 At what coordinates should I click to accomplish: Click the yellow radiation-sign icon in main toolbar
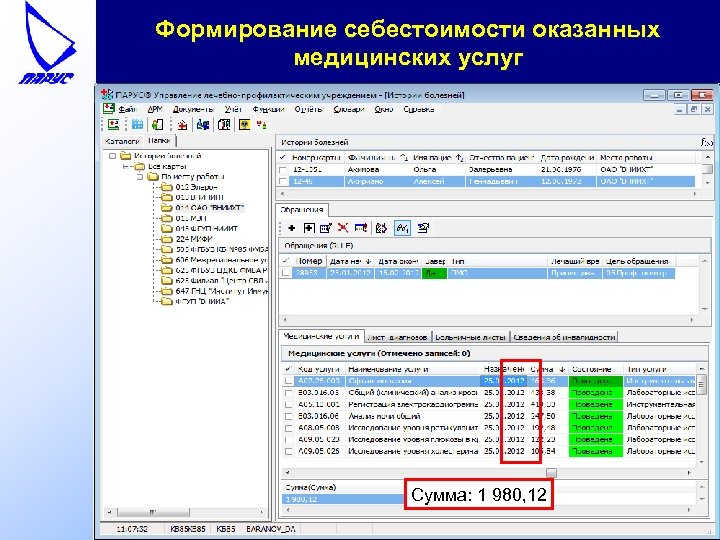(244, 124)
